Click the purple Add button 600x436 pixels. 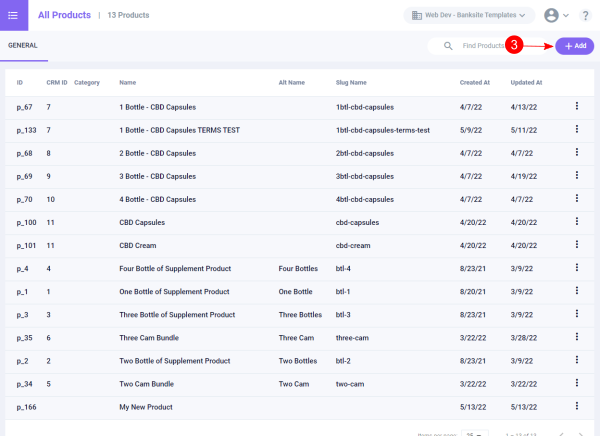[575, 46]
